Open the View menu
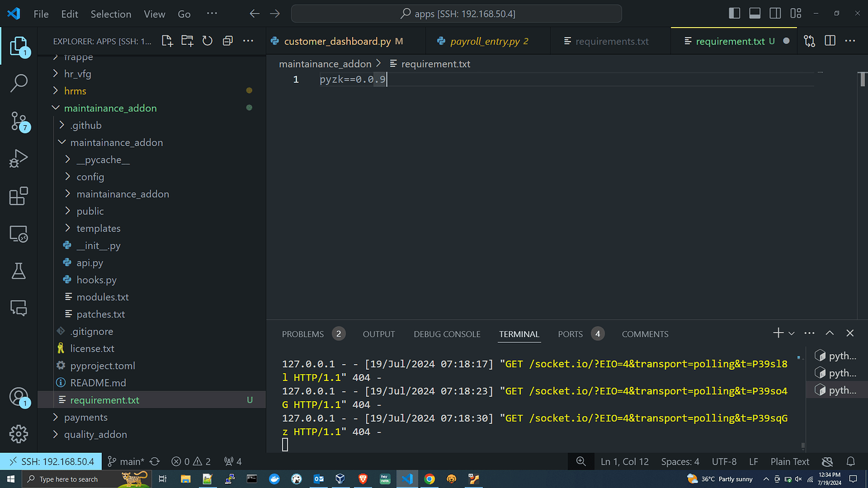 coord(154,13)
